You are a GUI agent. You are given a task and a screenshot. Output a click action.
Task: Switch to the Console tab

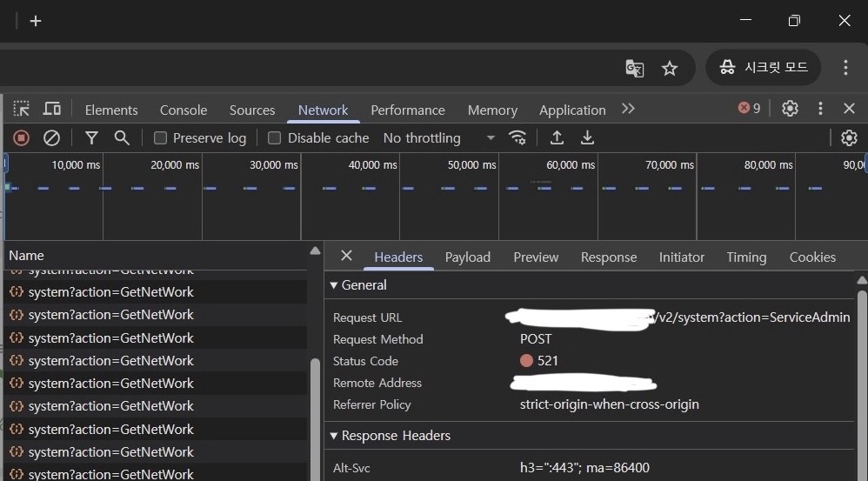[183, 110]
